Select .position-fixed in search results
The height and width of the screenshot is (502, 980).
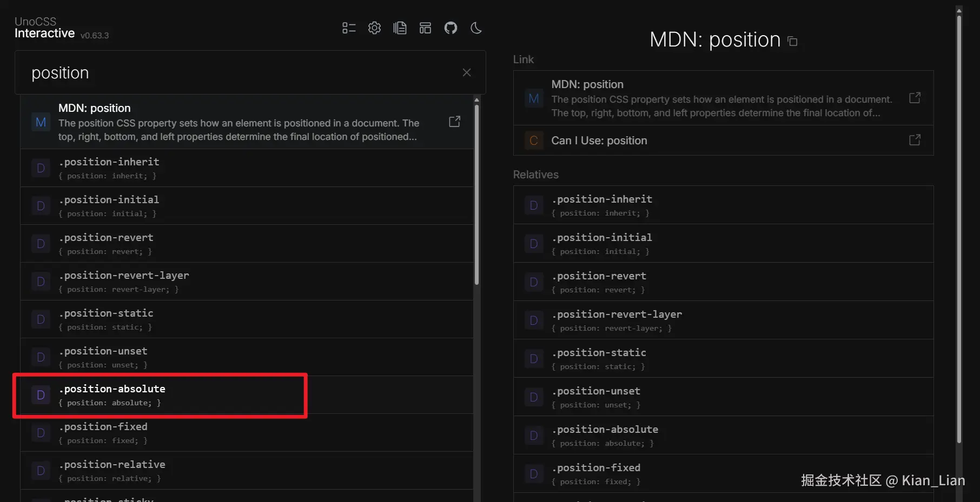pyautogui.click(x=247, y=433)
